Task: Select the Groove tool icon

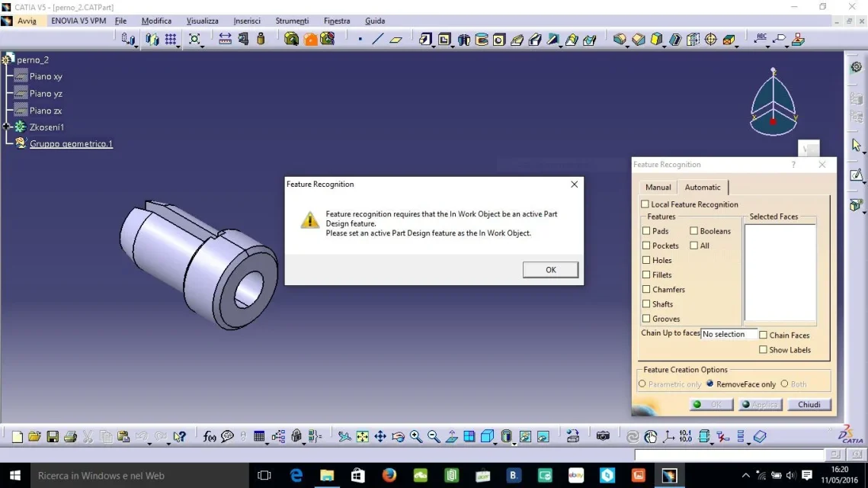Action: pyautogui.click(x=482, y=40)
